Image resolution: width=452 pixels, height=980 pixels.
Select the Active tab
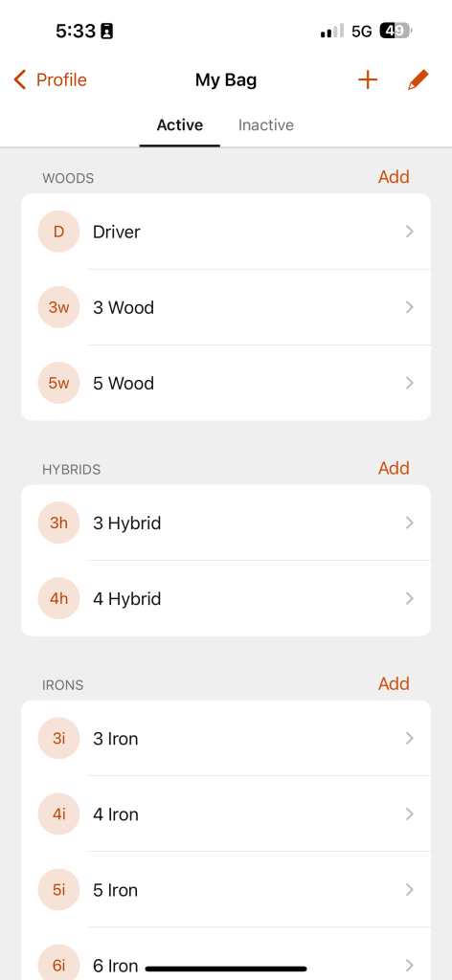[179, 125]
